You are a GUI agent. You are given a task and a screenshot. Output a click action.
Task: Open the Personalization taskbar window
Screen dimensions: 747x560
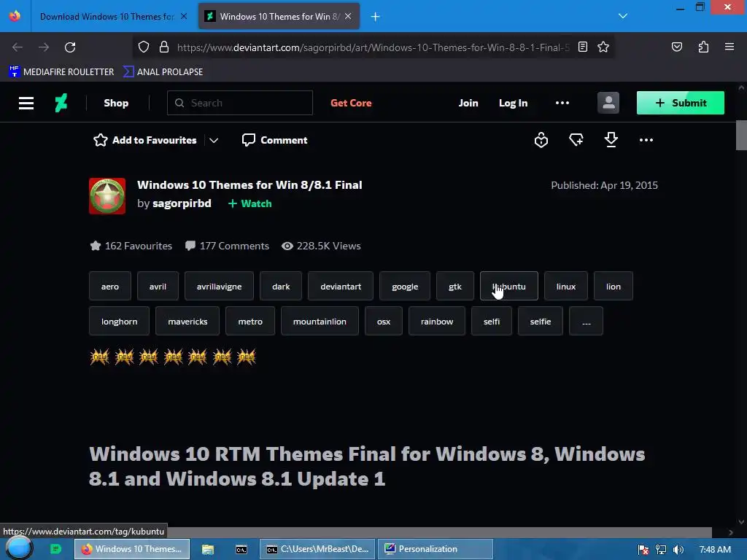coord(436,549)
